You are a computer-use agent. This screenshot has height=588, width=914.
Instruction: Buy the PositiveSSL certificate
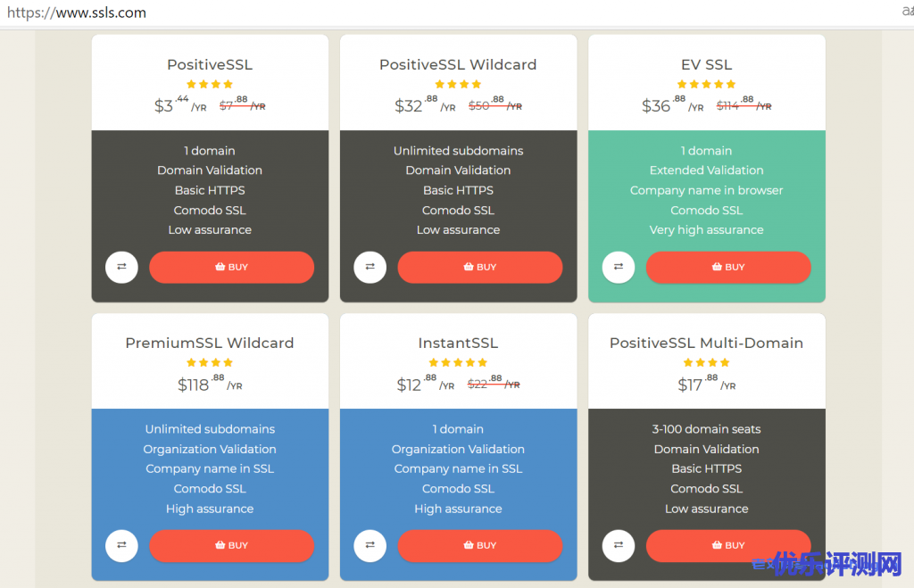pyautogui.click(x=231, y=267)
